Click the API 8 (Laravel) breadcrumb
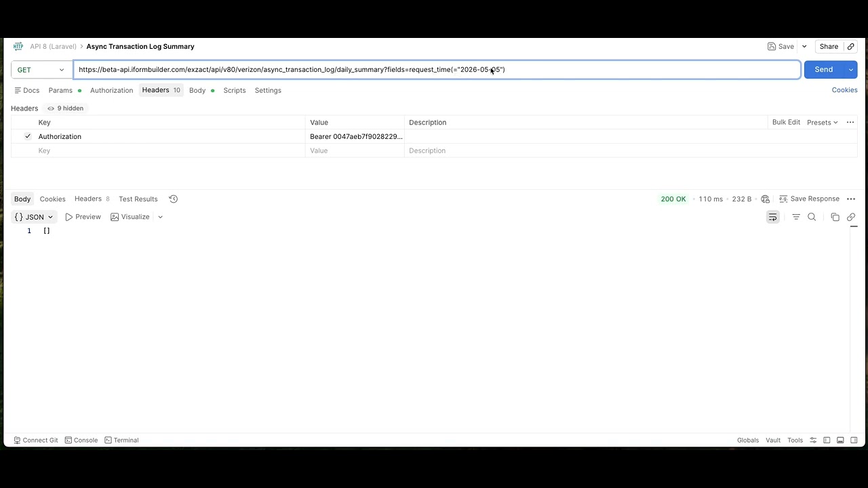Image resolution: width=868 pixels, height=488 pixels. click(53, 47)
